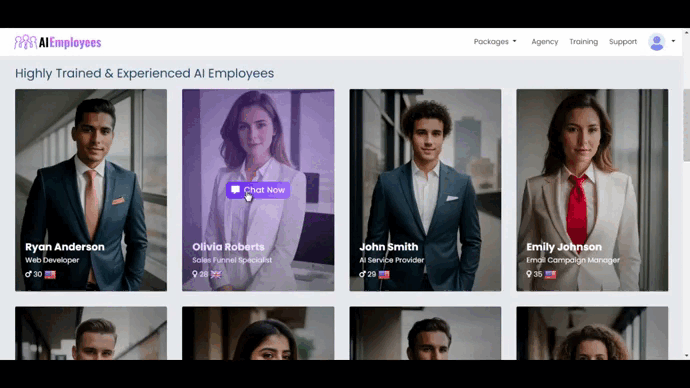Click the name Ryan Anderson
690x388 pixels.
click(x=65, y=247)
